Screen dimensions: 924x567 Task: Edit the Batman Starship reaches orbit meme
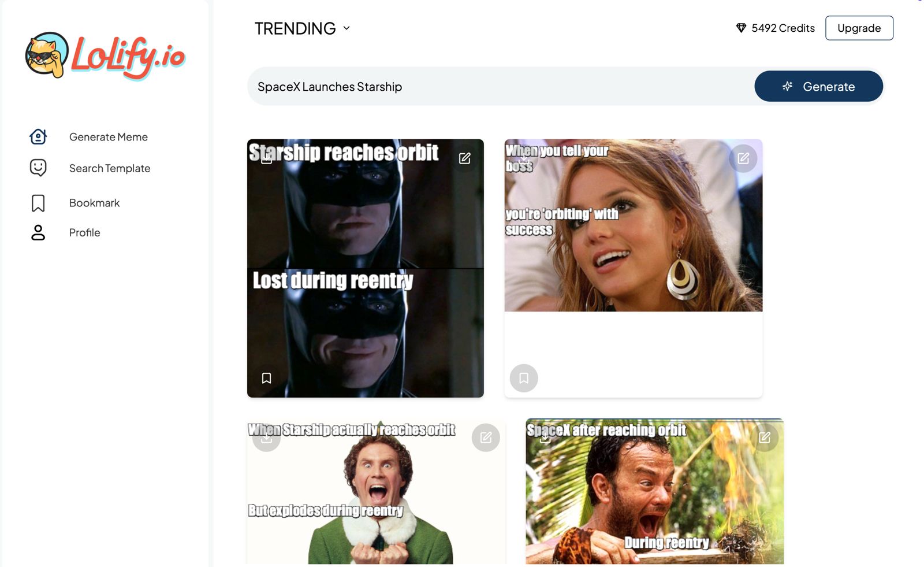click(x=465, y=158)
